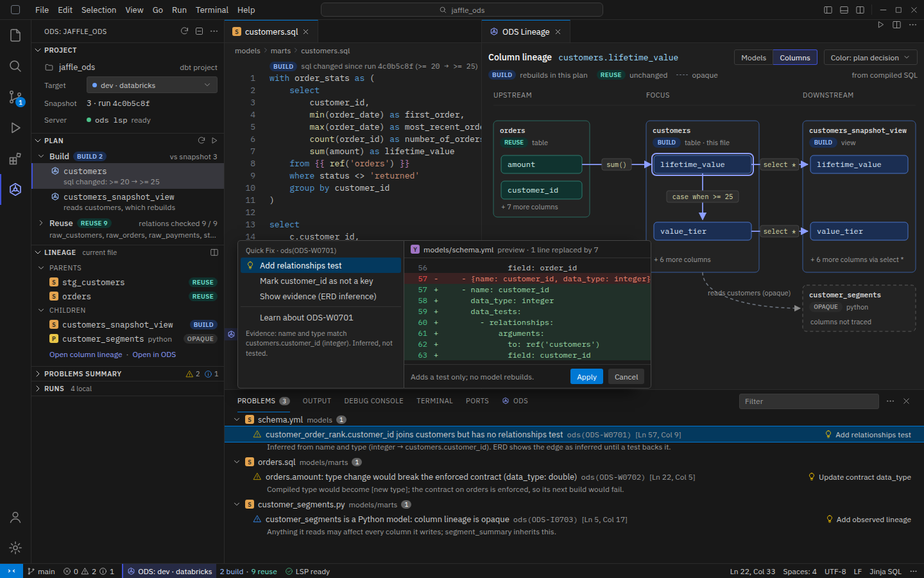Open Manage gear icon in activity bar

click(15, 548)
